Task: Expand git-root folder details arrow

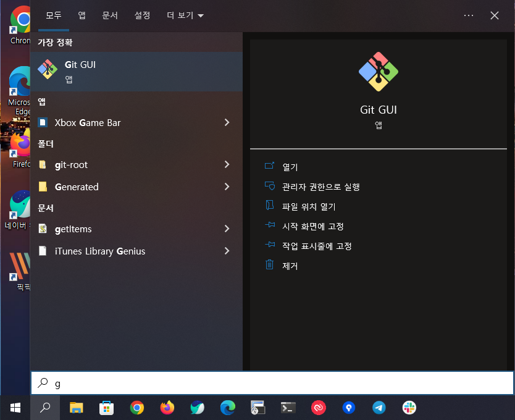Action: (227, 165)
